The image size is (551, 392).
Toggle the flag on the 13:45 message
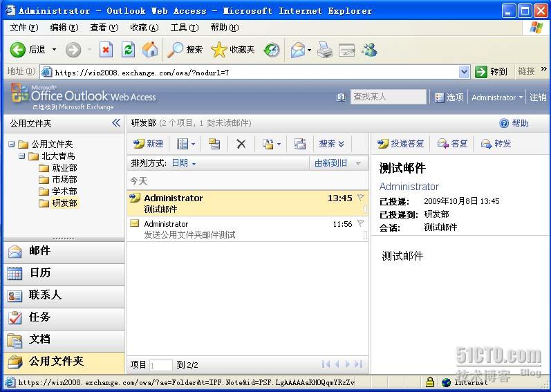pyautogui.click(x=361, y=198)
